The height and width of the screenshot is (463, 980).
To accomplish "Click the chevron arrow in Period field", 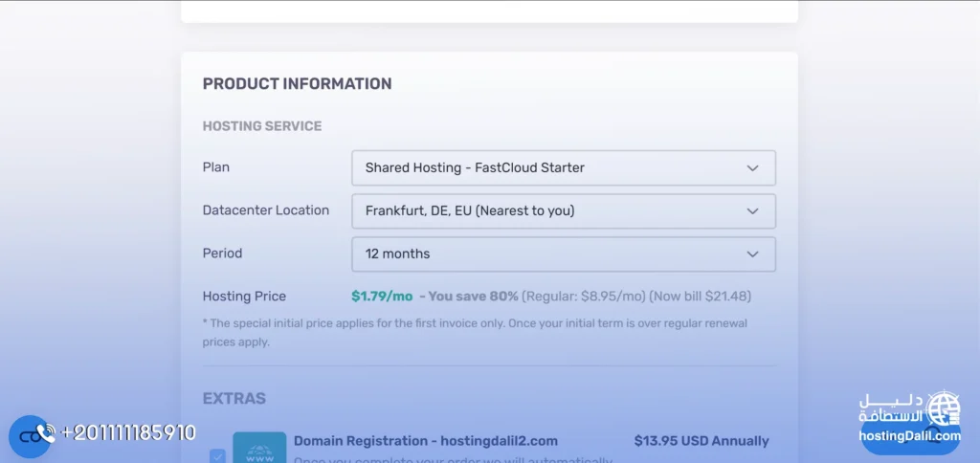I will [x=752, y=254].
